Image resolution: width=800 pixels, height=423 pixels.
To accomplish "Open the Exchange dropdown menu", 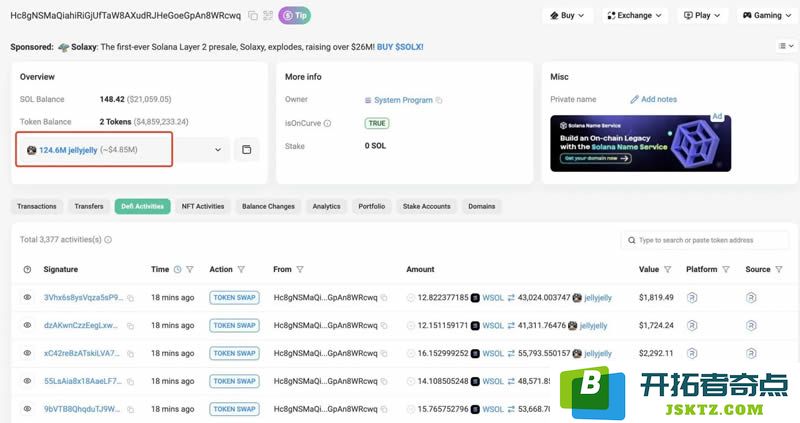I will (635, 15).
